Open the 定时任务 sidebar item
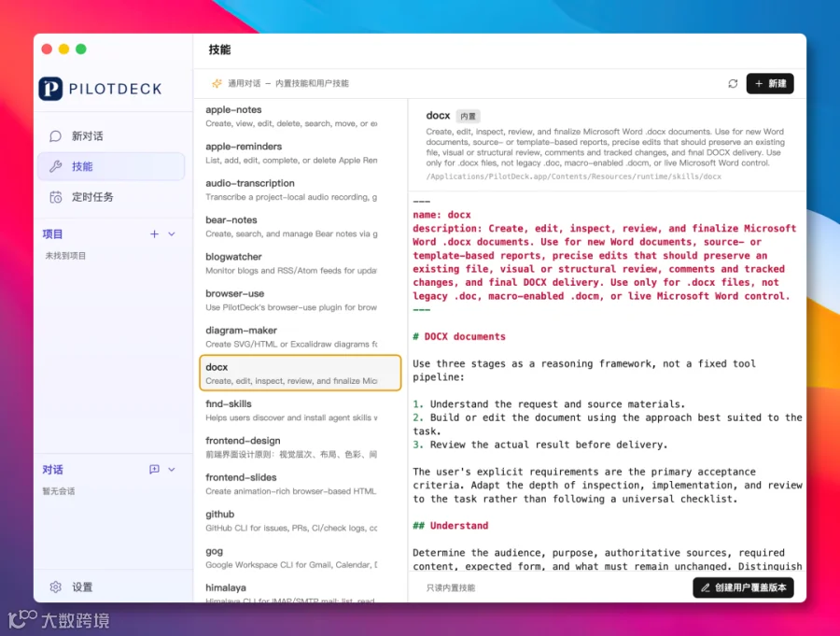 click(111, 197)
